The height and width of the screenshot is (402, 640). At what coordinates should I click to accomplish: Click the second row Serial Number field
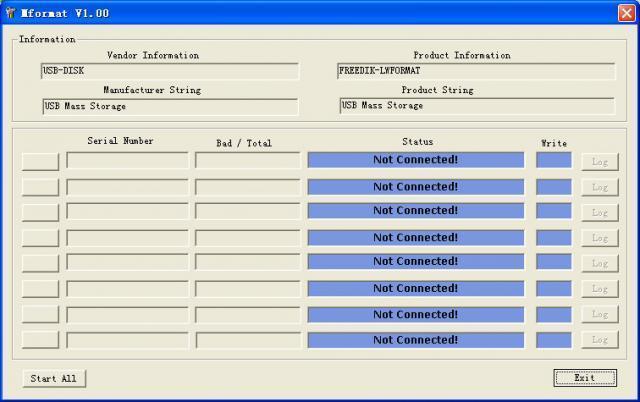127,187
